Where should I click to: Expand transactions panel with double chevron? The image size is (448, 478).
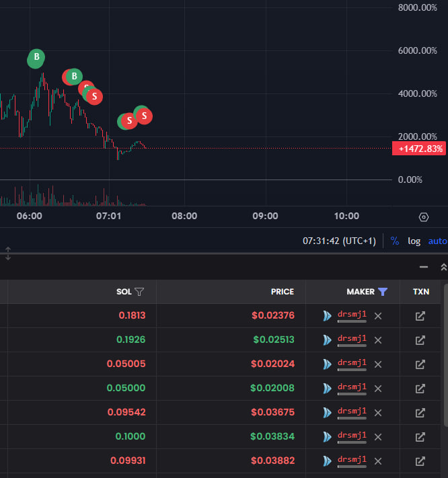tap(444, 268)
